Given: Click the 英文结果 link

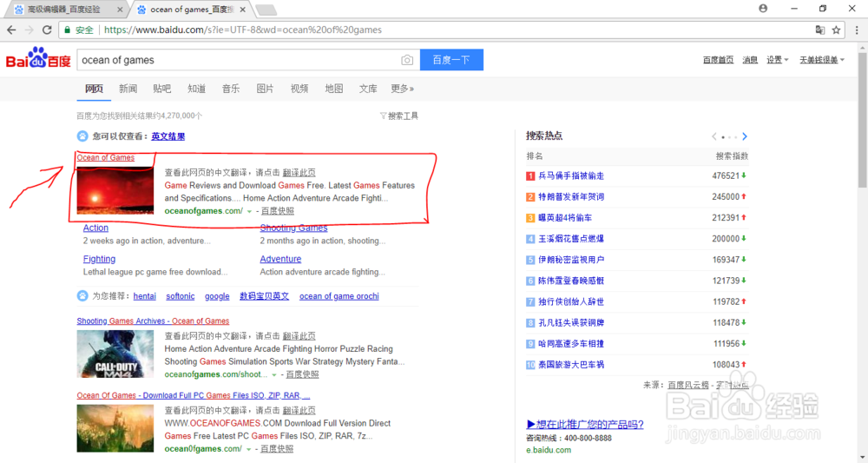Looking at the screenshot, I should [x=168, y=136].
